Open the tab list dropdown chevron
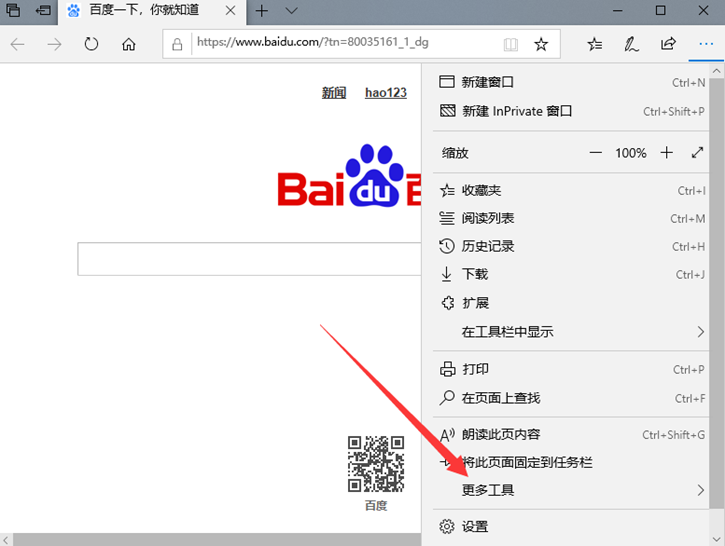The width and height of the screenshot is (725, 546). click(x=292, y=11)
